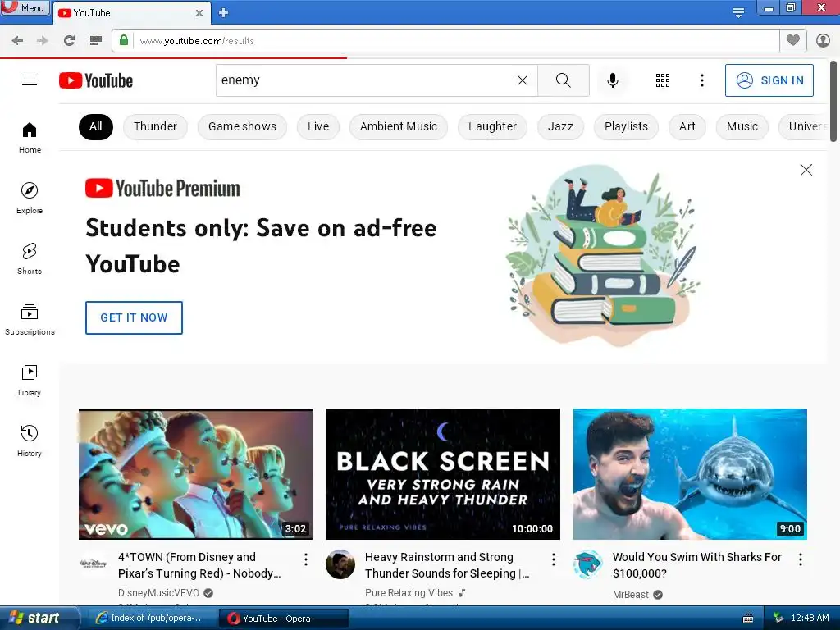Click the magnifying glass search button
Viewport: 840px width, 630px height.
563,80
